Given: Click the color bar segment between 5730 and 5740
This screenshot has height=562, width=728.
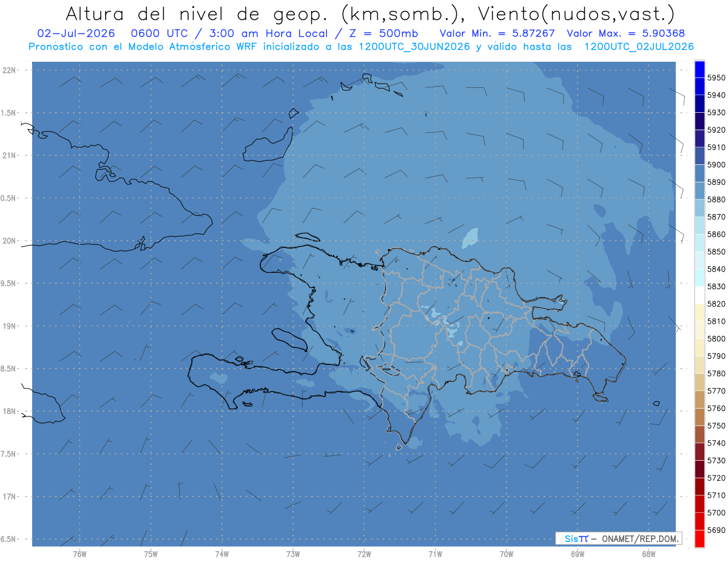Looking at the screenshot, I should click(x=699, y=452).
